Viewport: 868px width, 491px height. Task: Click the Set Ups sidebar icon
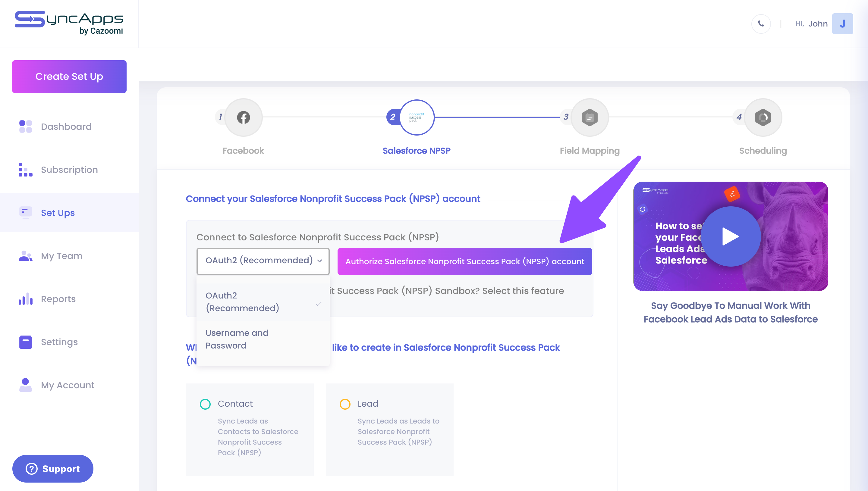click(x=25, y=212)
